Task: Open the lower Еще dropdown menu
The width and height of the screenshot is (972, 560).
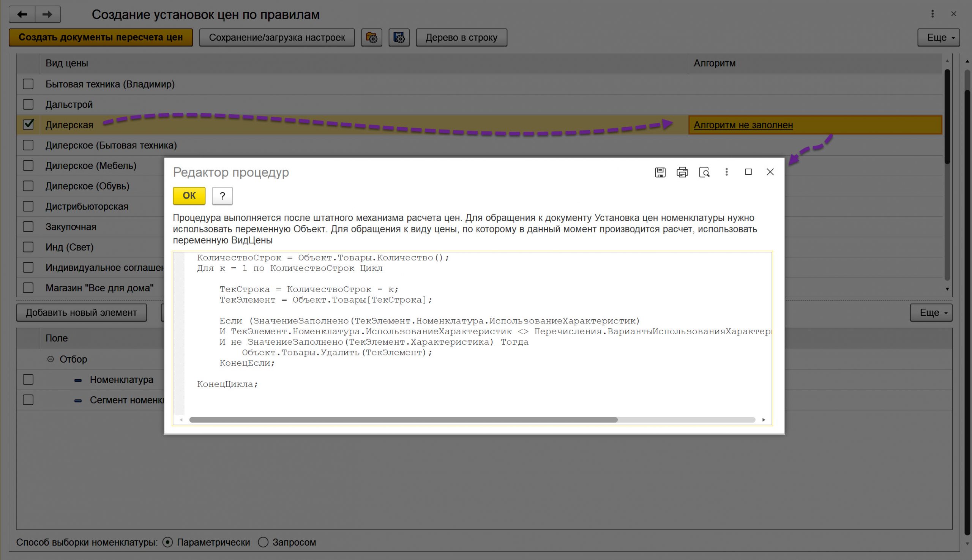Action: (931, 313)
